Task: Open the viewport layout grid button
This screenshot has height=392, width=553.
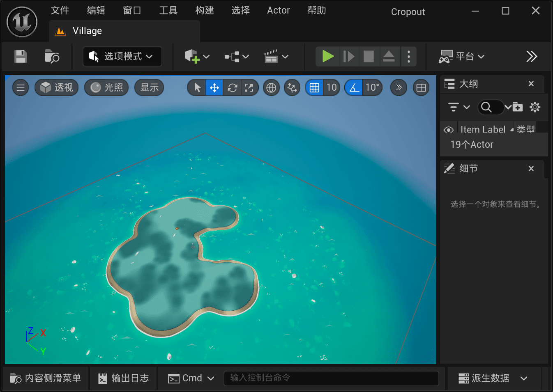Action: coord(421,87)
